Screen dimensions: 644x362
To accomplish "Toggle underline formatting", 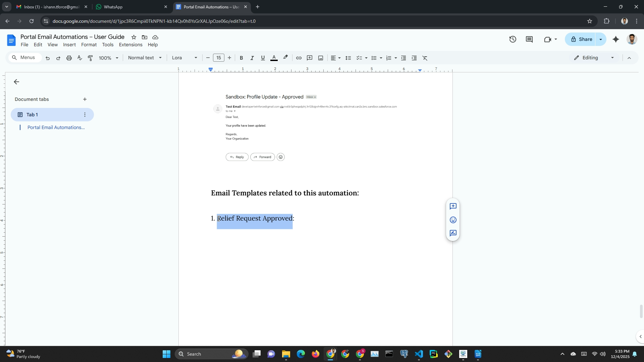I will tap(263, 58).
